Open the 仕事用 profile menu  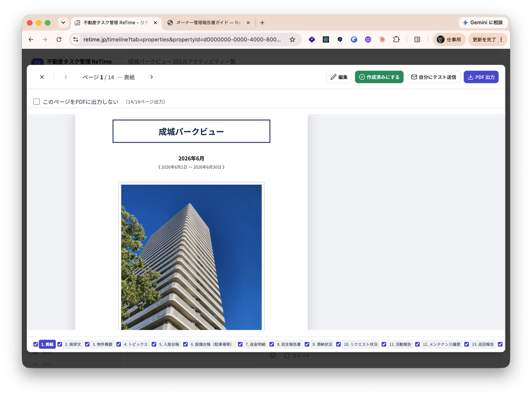click(449, 39)
